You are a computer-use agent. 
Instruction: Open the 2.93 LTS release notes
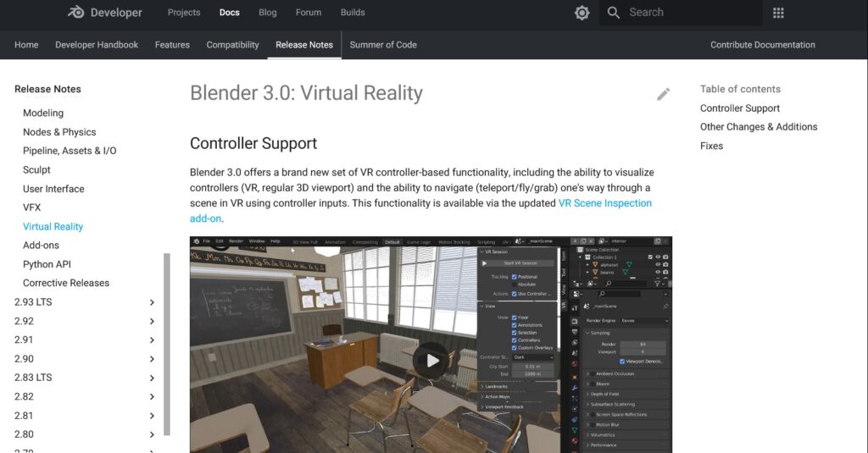33,302
